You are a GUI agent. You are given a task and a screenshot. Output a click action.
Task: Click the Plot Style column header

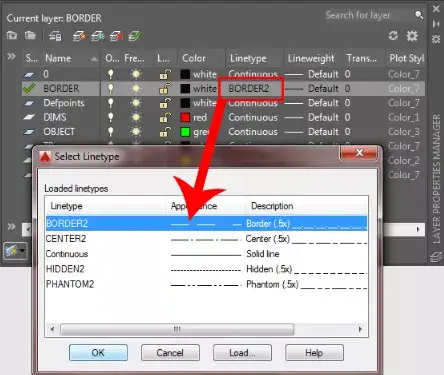406,58
